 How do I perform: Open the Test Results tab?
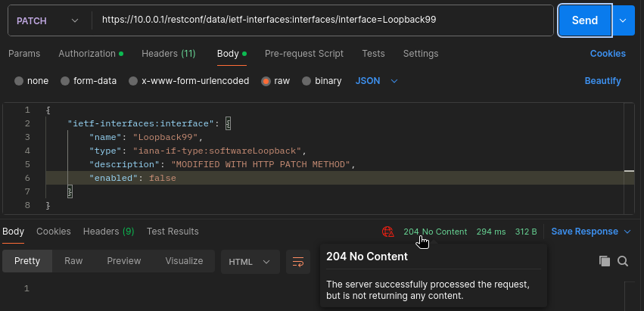point(173,232)
